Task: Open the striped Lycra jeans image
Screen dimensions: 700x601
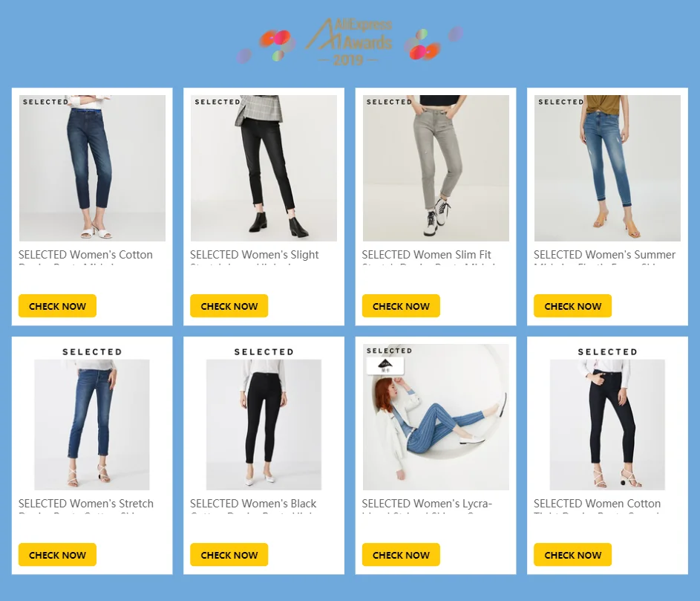Action: (x=436, y=417)
